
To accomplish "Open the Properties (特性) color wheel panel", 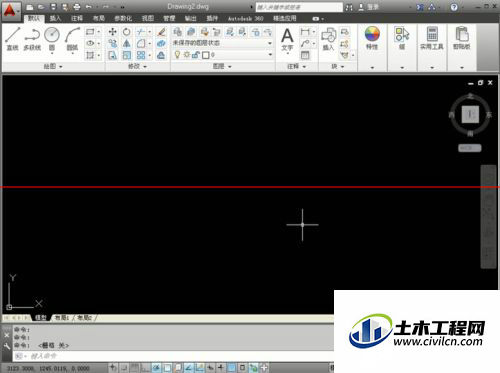I will (x=372, y=38).
